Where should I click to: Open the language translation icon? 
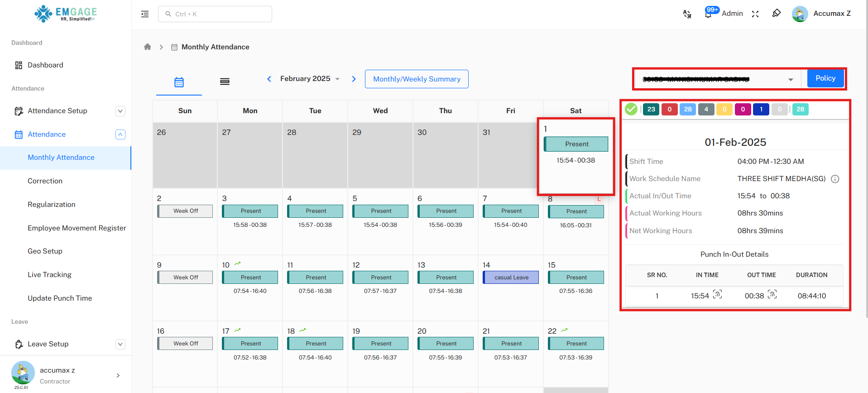tap(687, 14)
